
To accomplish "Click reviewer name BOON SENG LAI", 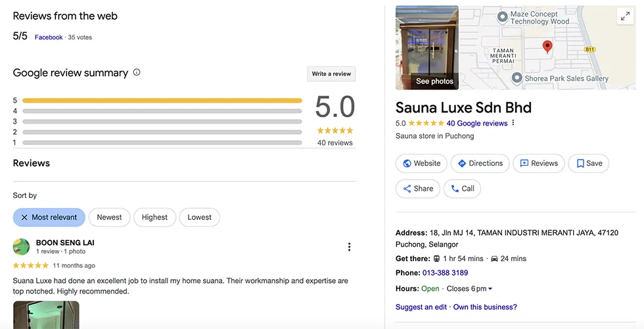I will pyautogui.click(x=65, y=243).
